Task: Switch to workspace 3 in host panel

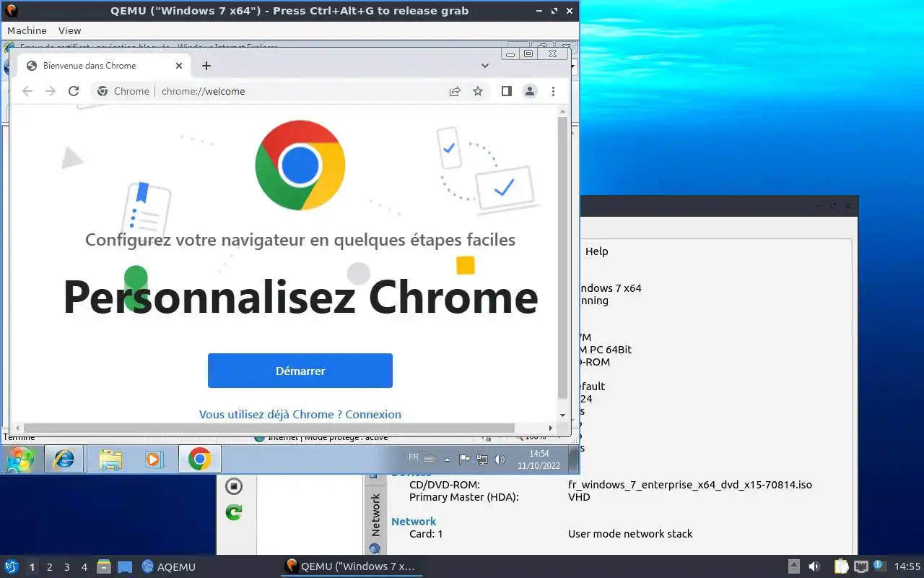Action: [66, 567]
